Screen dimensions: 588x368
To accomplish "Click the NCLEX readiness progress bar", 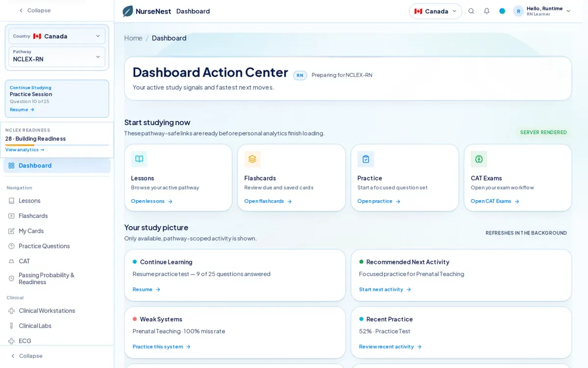I will point(57,145).
